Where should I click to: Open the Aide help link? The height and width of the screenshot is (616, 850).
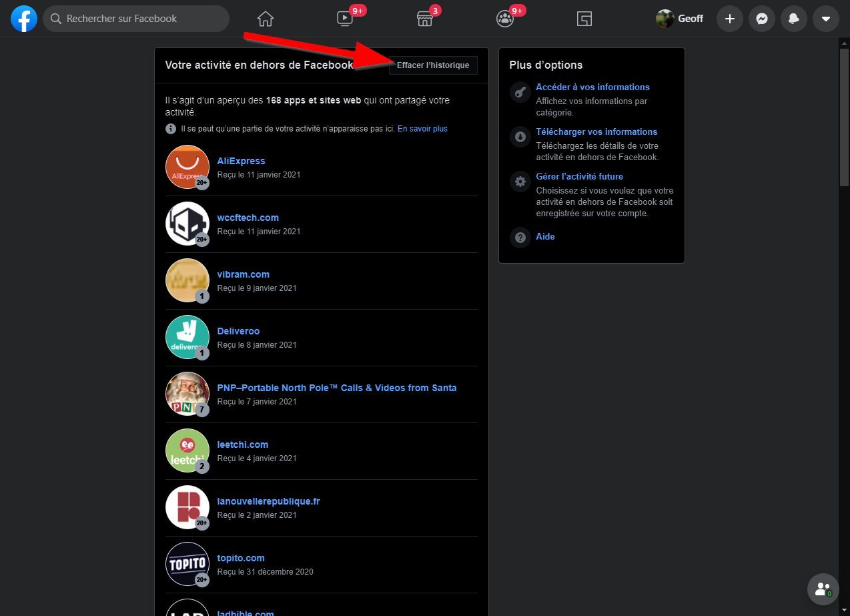coord(545,236)
